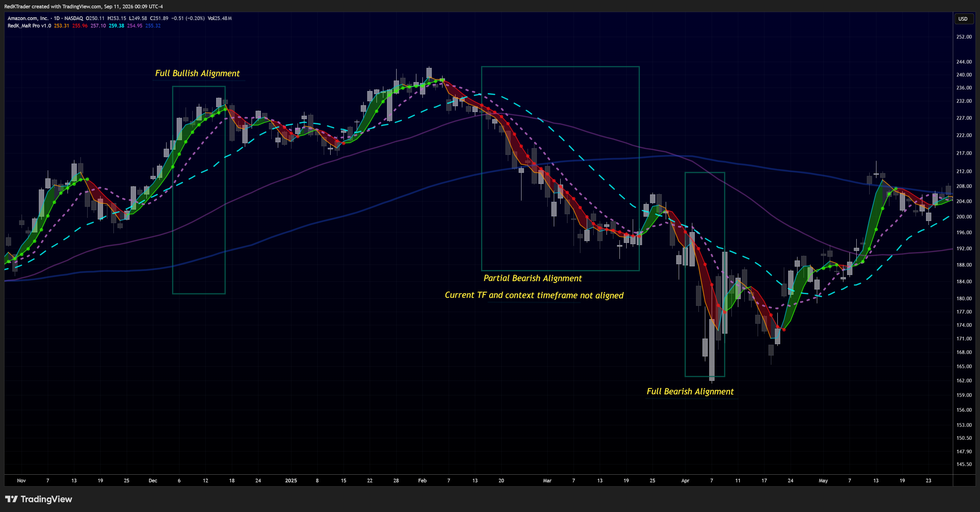Click the price change −0.51 (−0.20%)
980x512 pixels.
pos(188,18)
